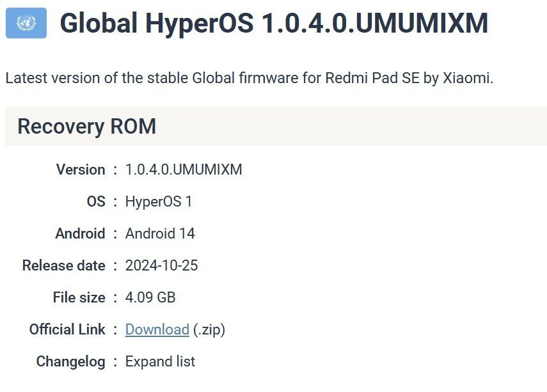Click the Global HyperOS 1.0.4.0.UMUMIXM page heading
Viewport: 547px width, 392px height.
pyautogui.click(x=274, y=24)
